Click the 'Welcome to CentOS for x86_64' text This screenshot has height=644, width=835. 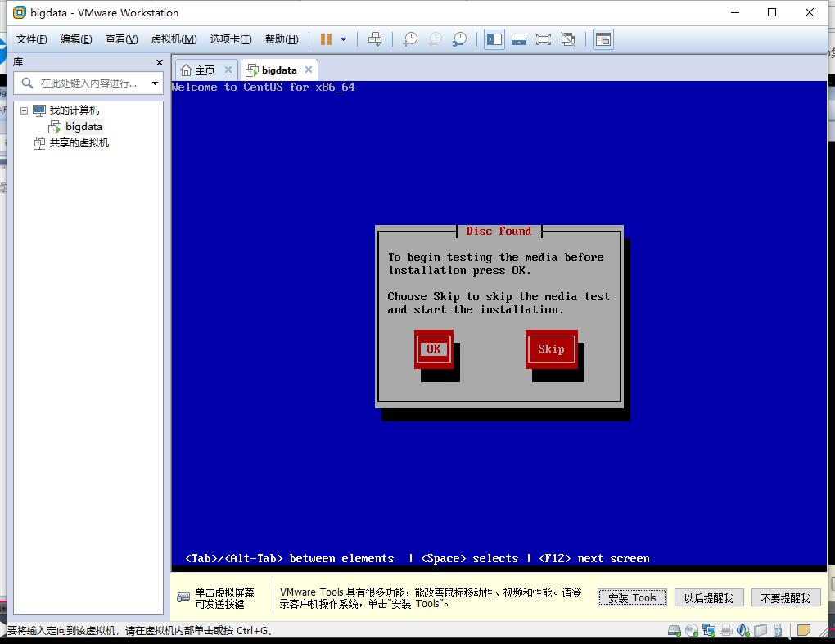[263, 88]
